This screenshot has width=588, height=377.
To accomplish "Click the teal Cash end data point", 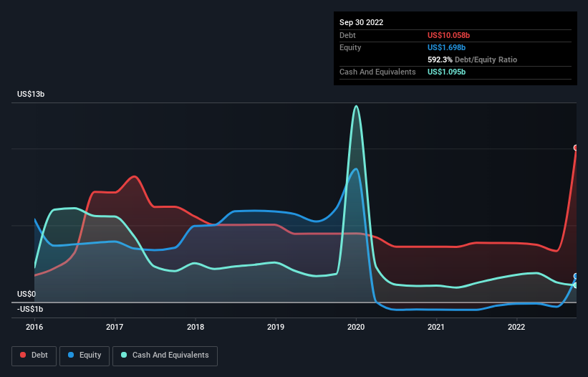I will 576,285.
